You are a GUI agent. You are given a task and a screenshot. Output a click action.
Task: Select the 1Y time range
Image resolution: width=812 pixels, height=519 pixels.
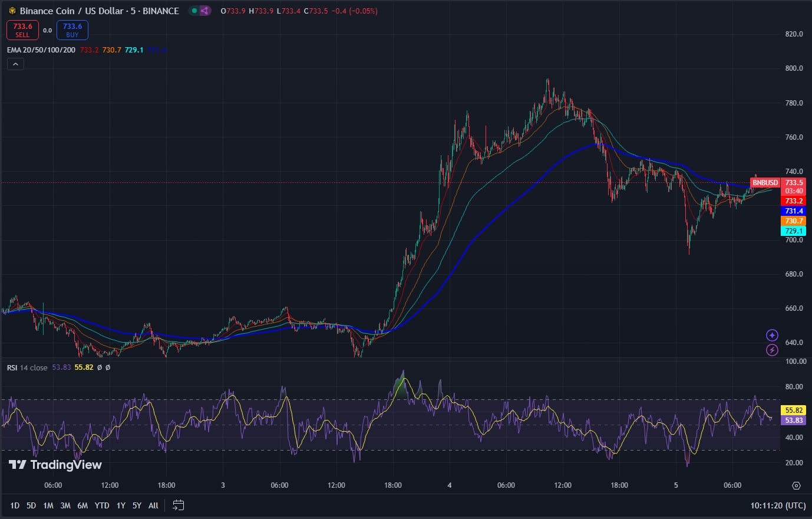coord(121,505)
